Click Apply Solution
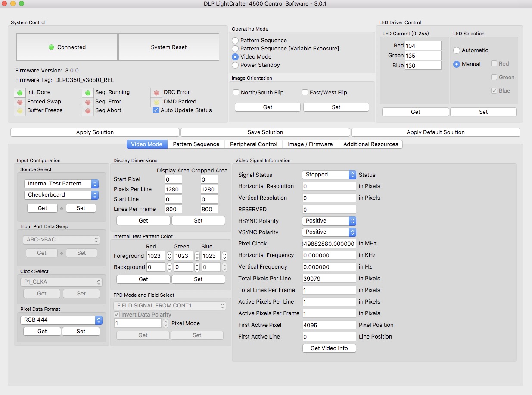Screen dimensions: 532x395 94,132
